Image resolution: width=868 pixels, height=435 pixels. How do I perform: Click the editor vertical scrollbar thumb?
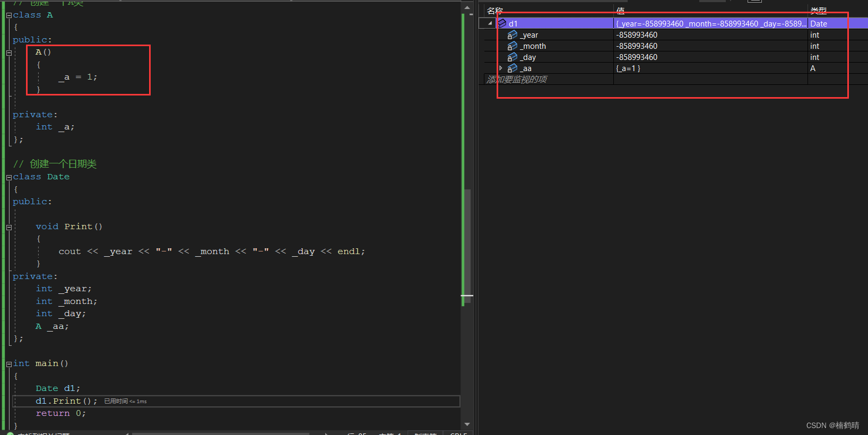(x=467, y=247)
